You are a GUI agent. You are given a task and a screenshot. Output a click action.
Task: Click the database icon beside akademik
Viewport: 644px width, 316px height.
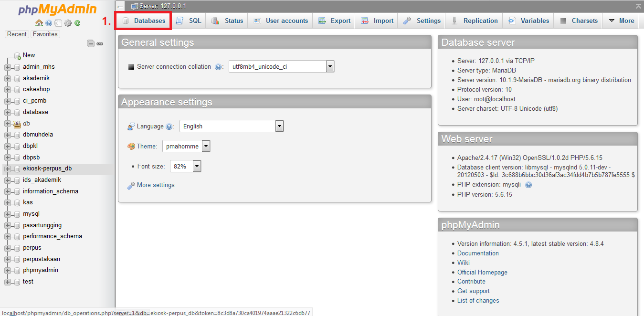(17, 78)
